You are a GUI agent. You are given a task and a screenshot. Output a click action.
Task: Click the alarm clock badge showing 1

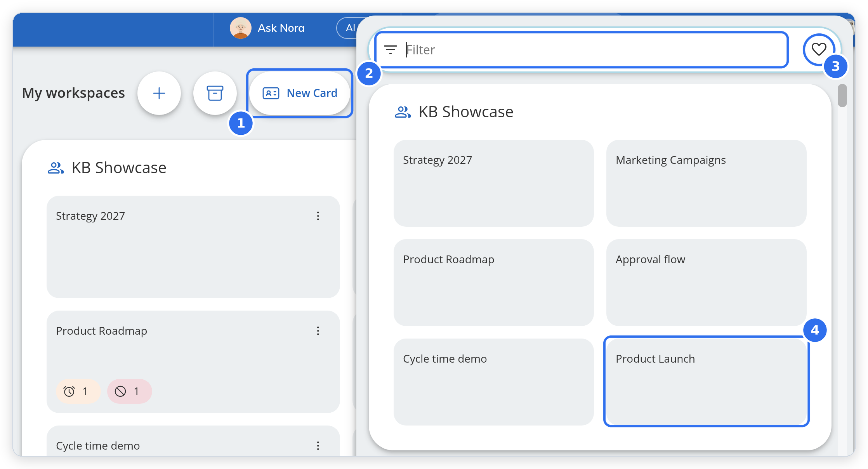[x=78, y=391]
